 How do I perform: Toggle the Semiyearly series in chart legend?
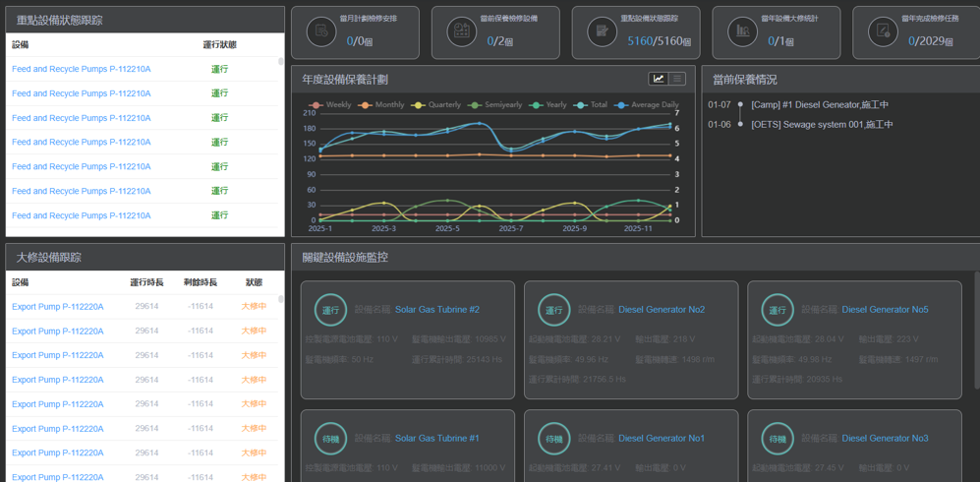495,105
